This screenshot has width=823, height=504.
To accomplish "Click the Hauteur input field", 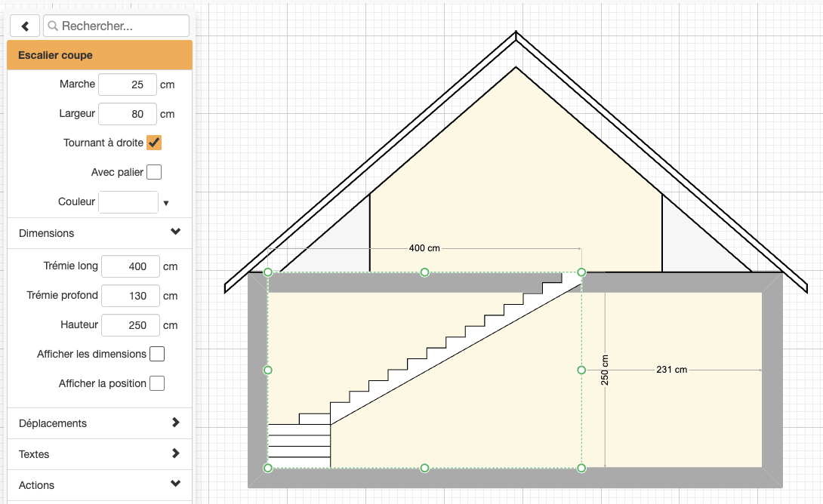I will pos(131,325).
